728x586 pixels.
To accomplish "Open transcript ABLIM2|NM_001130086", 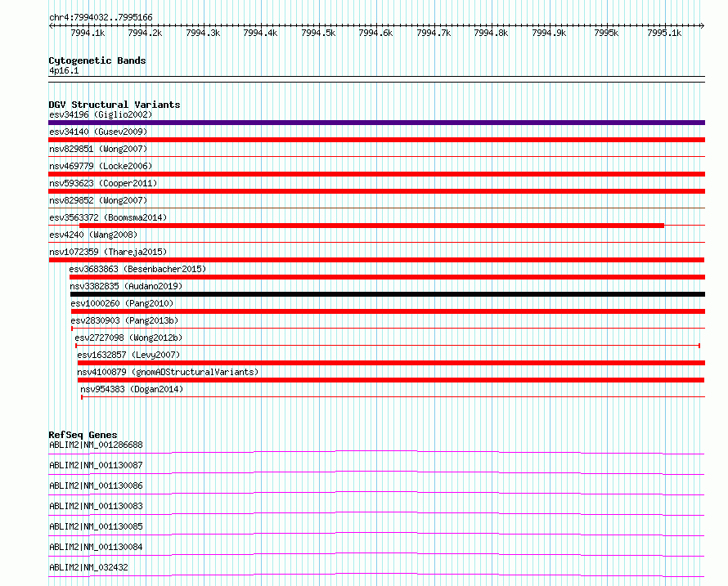I will point(96,485).
